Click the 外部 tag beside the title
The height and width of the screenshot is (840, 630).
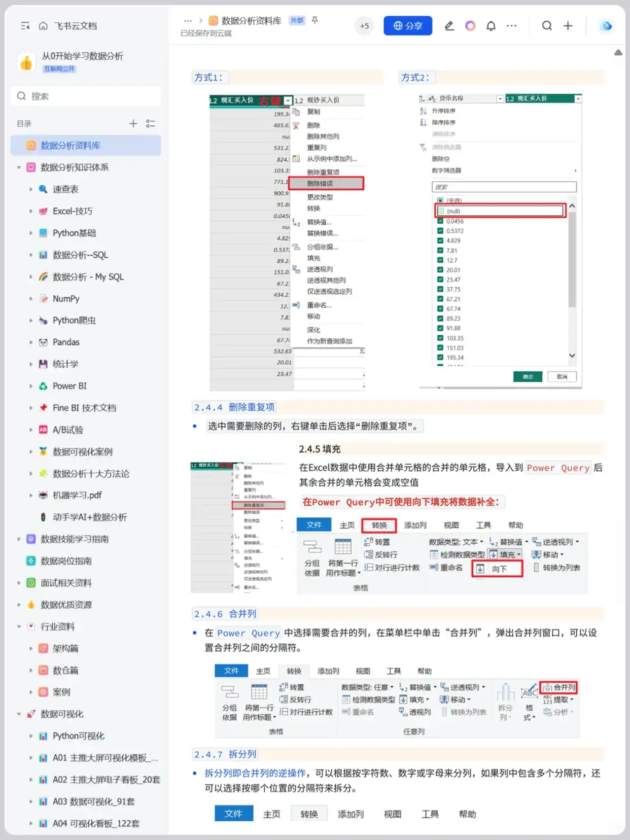pos(297,20)
